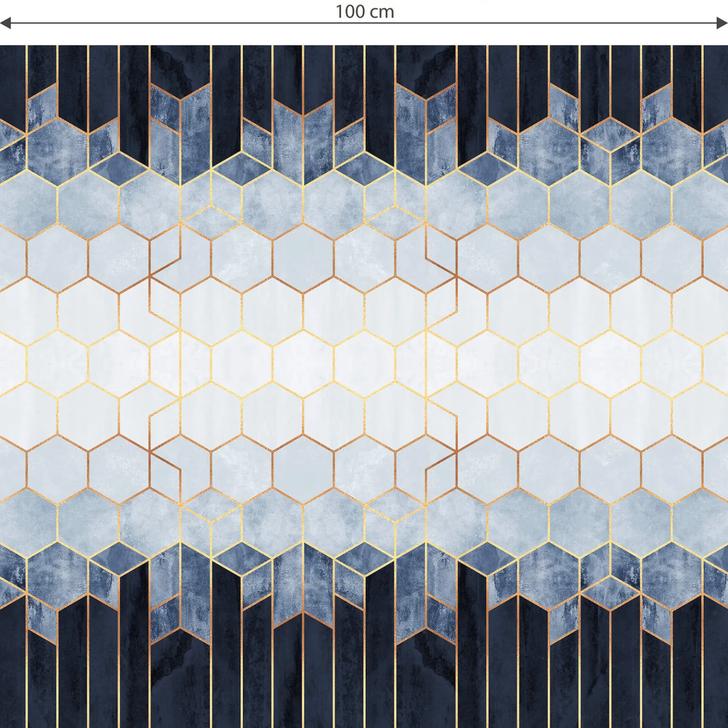Select the white hexagon at the pattern center

pos(303,363)
